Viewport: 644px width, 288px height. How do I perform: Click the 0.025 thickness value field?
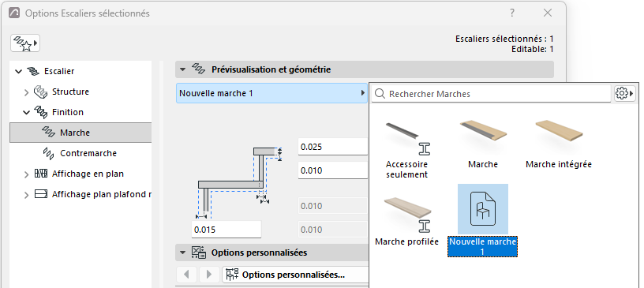pos(333,147)
